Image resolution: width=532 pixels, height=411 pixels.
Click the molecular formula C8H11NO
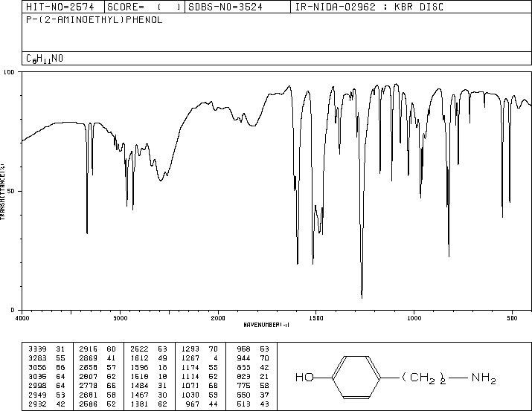click(x=45, y=59)
